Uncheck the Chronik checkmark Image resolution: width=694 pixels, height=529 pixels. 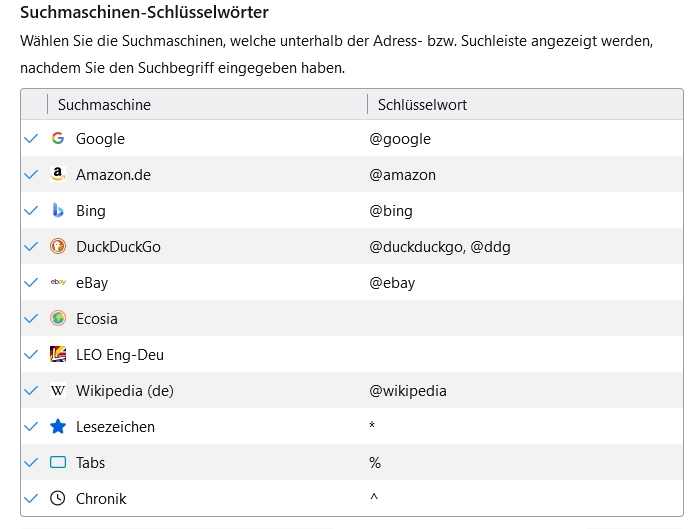click(31, 499)
